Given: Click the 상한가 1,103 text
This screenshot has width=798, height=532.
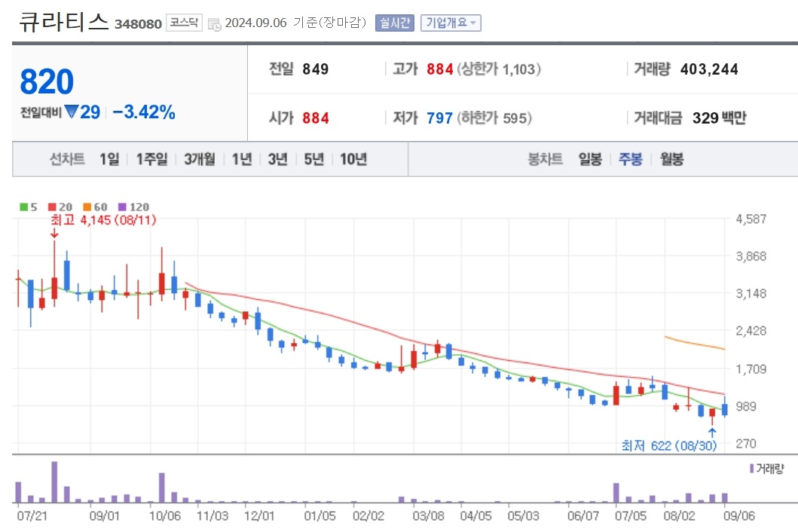Looking at the screenshot, I should click(x=499, y=69).
